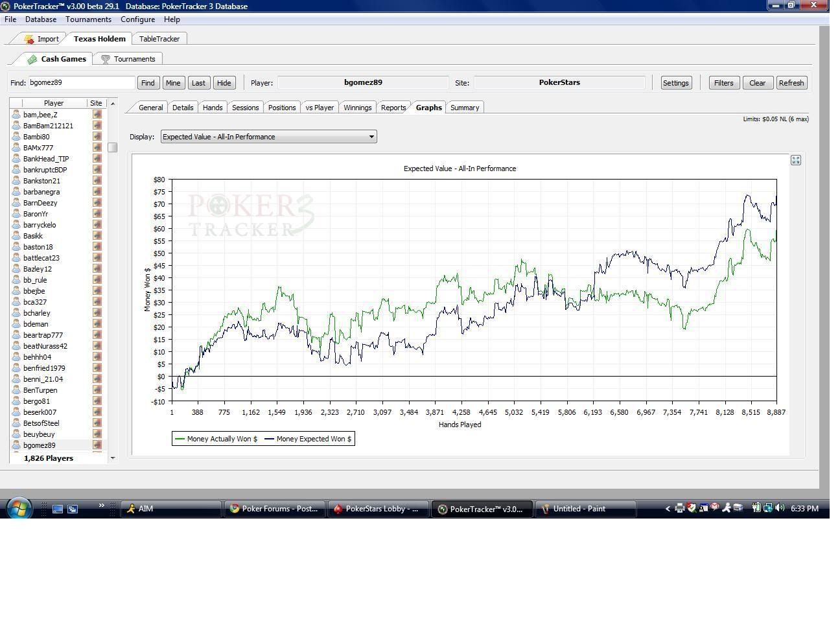Open the Import tab
840x630 pixels.
[41, 39]
